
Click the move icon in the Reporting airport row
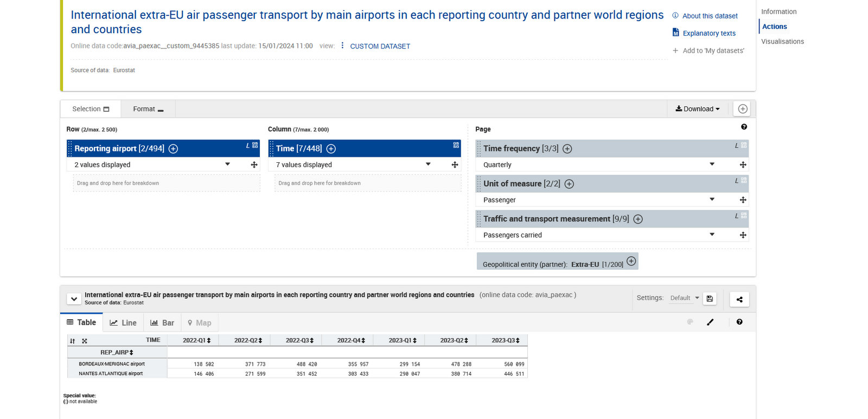(x=254, y=164)
